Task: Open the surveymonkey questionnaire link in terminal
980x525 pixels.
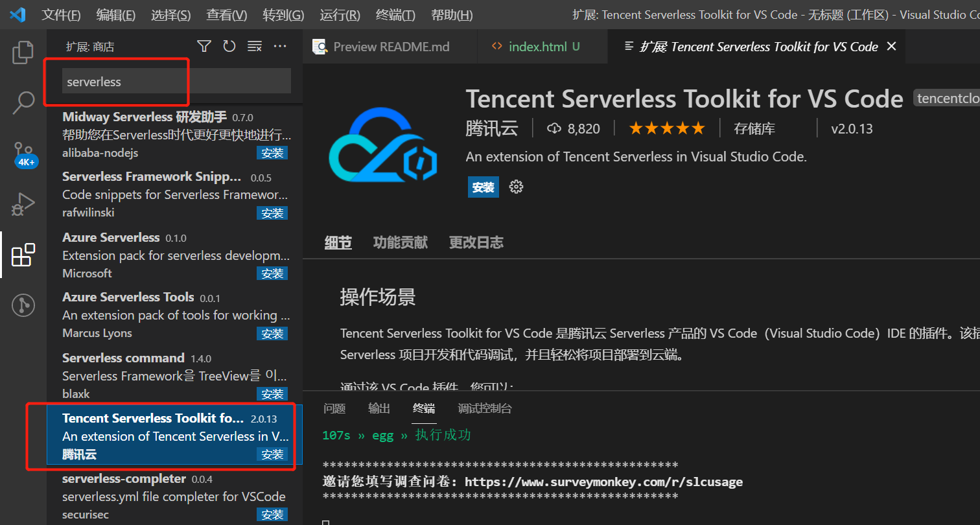Action: click(603, 482)
